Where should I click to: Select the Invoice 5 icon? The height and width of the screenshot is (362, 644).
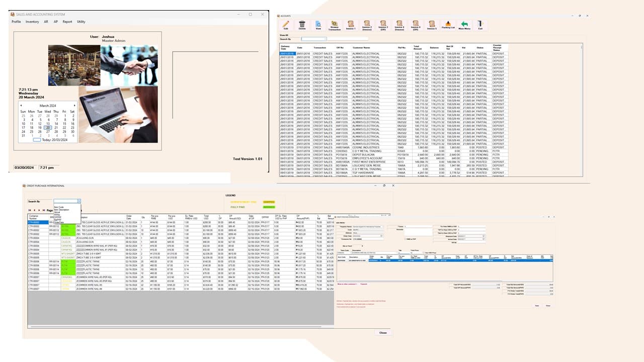(x=432, y=23)
